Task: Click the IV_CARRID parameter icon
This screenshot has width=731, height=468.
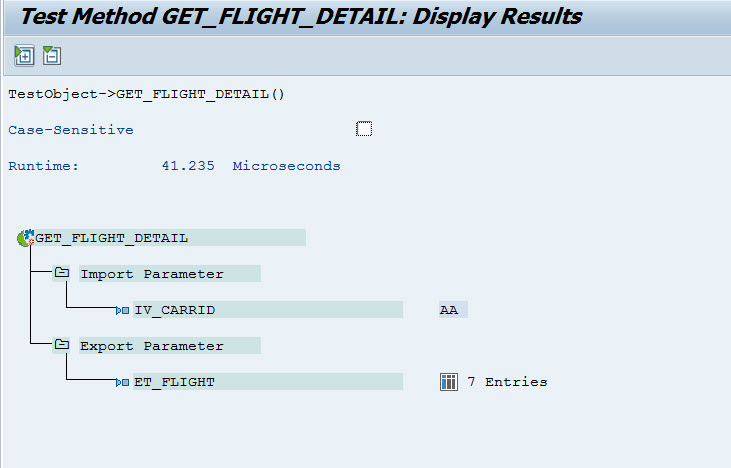Action: (122, 310)
